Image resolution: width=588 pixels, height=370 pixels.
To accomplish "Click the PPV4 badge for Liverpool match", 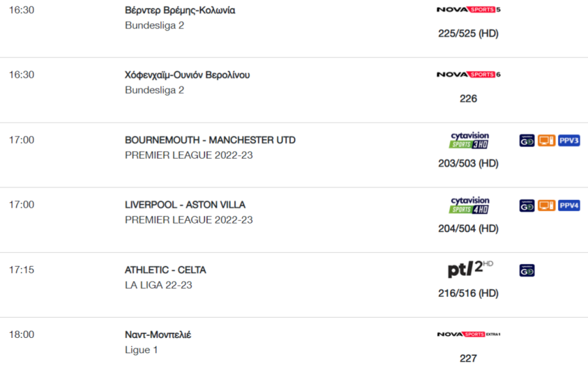I will (569, 206).
